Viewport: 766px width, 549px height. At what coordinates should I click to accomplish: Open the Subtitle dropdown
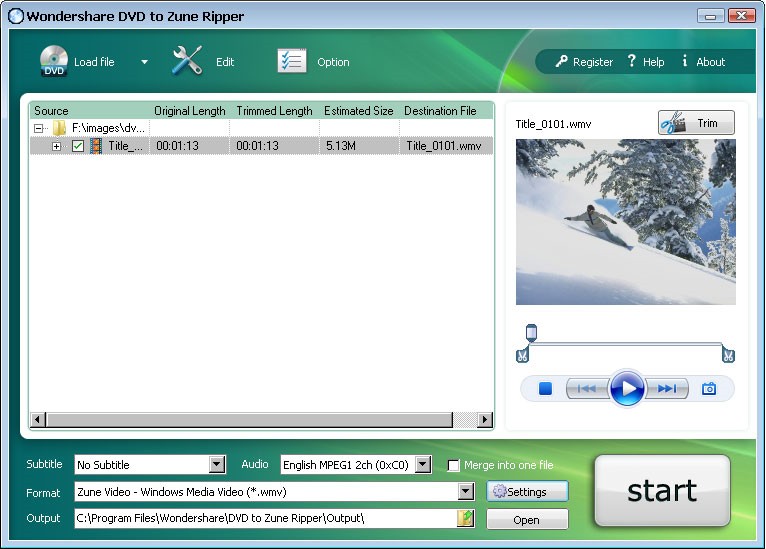(x=216, y=465)
